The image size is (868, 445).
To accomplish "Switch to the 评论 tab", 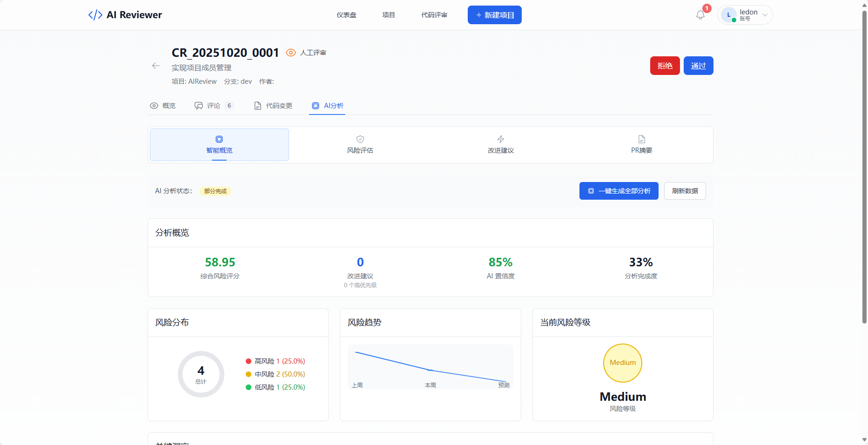I will click(x=214, y=106).
